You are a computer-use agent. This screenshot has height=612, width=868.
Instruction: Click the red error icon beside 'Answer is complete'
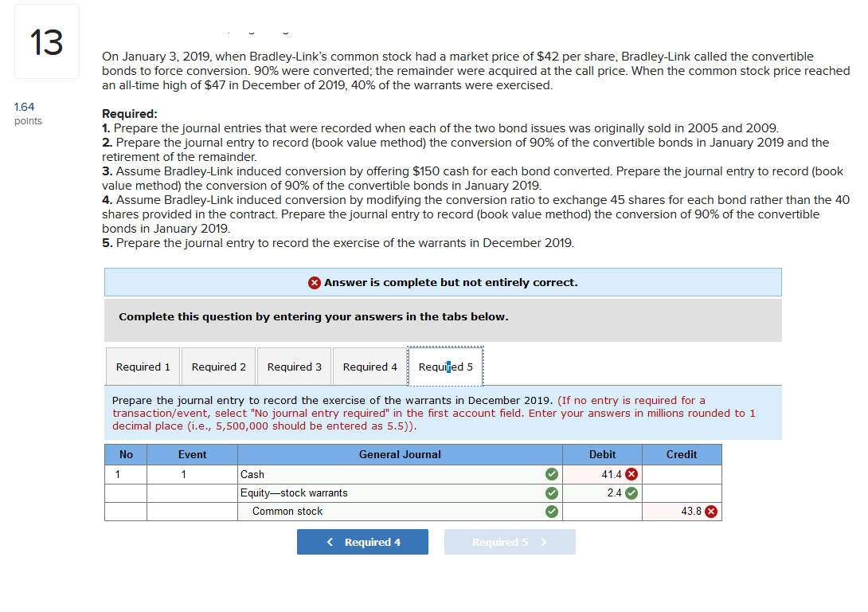[x=315, y=282]
